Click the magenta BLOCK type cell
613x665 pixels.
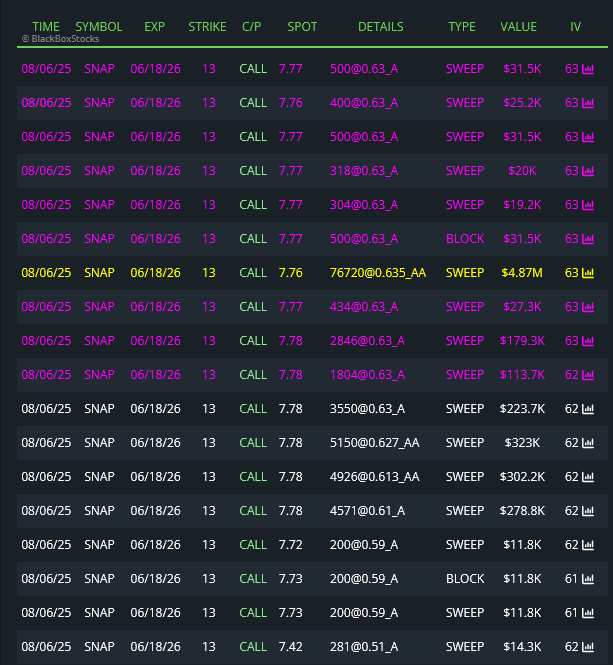(465, 239)
